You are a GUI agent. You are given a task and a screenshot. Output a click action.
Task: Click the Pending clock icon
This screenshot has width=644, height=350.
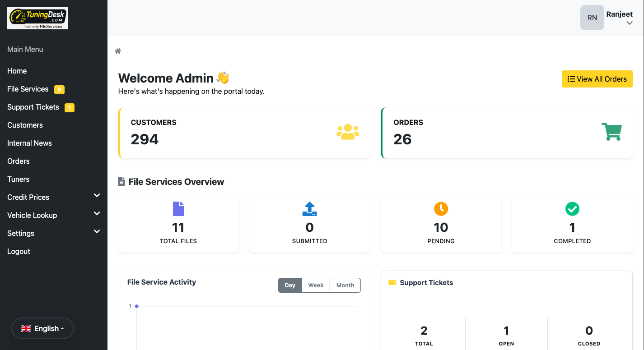tap(441, 209)
